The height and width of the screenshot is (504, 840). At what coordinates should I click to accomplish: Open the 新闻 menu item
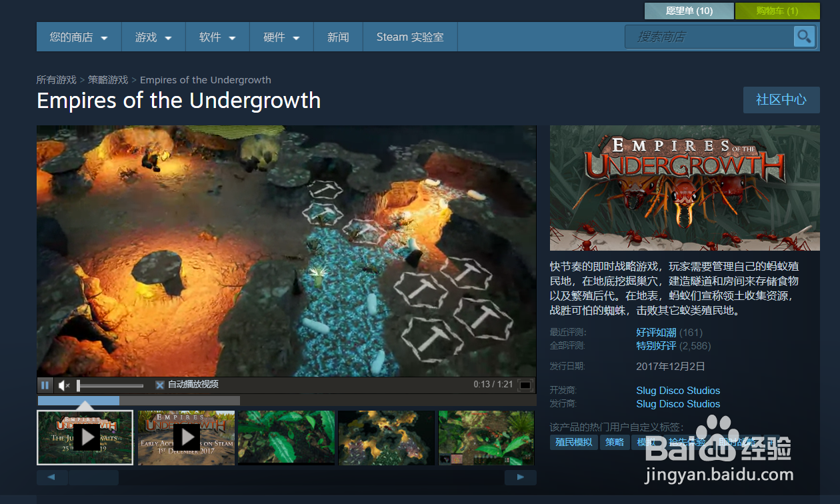point(338,37)
